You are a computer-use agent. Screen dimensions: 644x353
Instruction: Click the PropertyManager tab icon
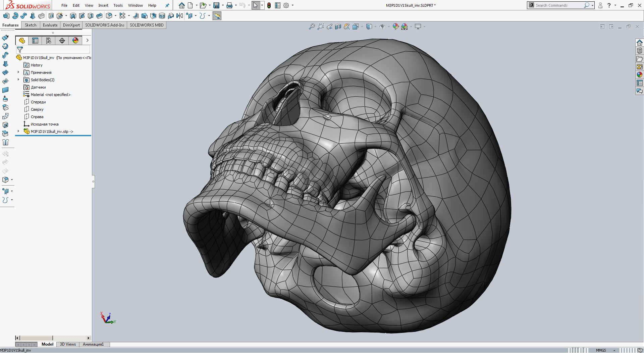(x=35, y=40)
